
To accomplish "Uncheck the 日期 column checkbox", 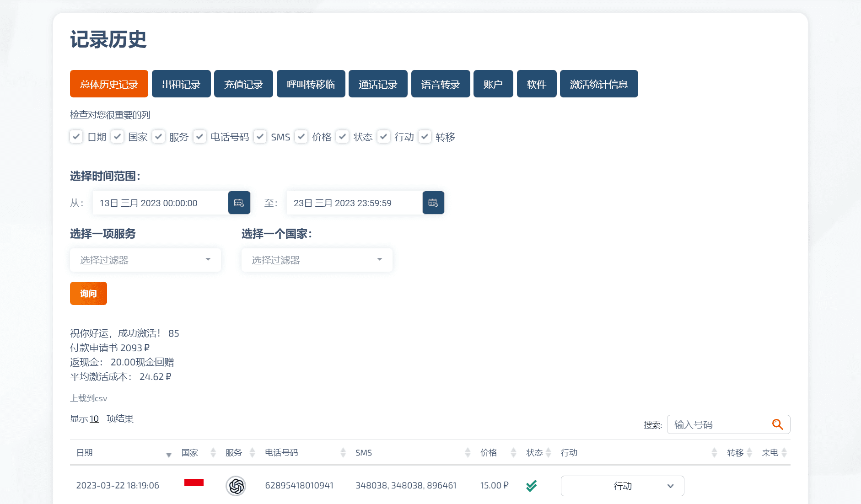I will tap(76, 136).
